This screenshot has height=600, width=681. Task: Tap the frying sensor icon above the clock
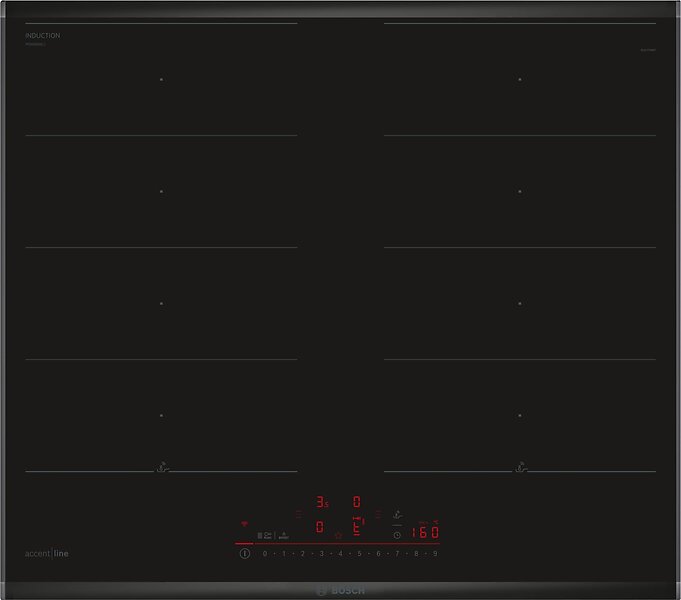click(397, 514)
